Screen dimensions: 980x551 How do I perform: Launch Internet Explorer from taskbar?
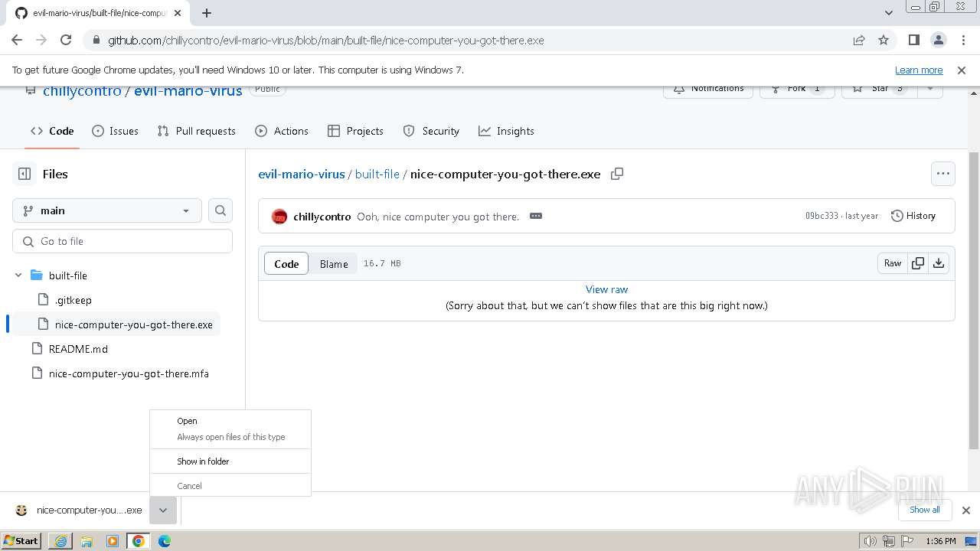60,541
